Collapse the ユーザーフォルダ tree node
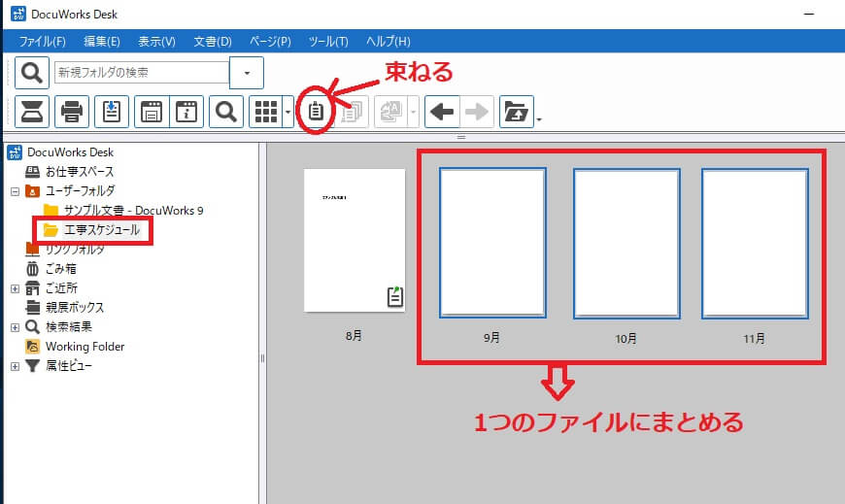Screen dimensions: 845x504 (x=15, y=191)
